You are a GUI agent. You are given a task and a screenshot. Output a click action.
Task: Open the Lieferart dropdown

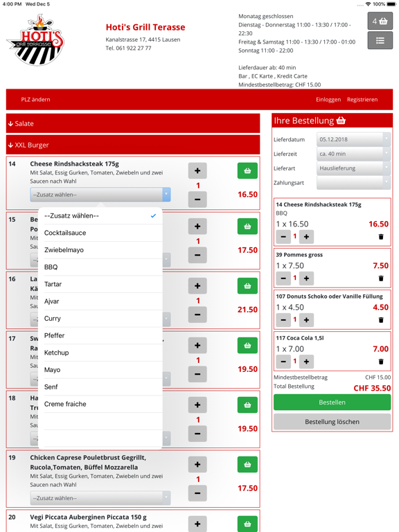(x=353, y=168)
